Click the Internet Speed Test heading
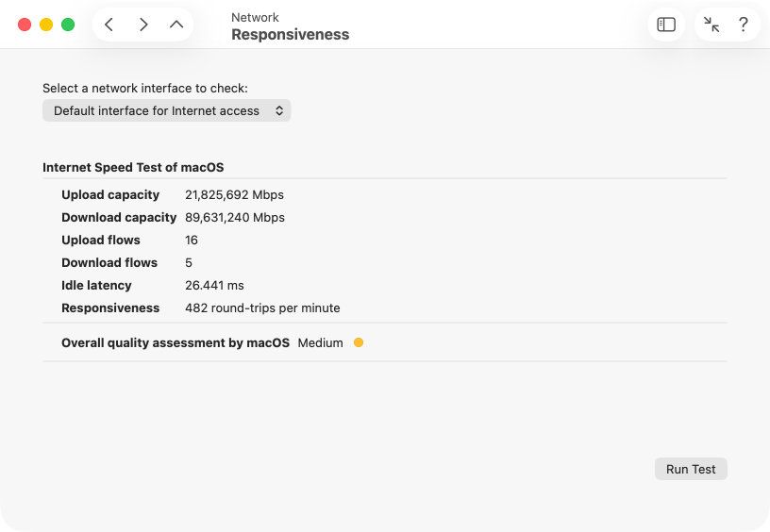 (133, 167)
